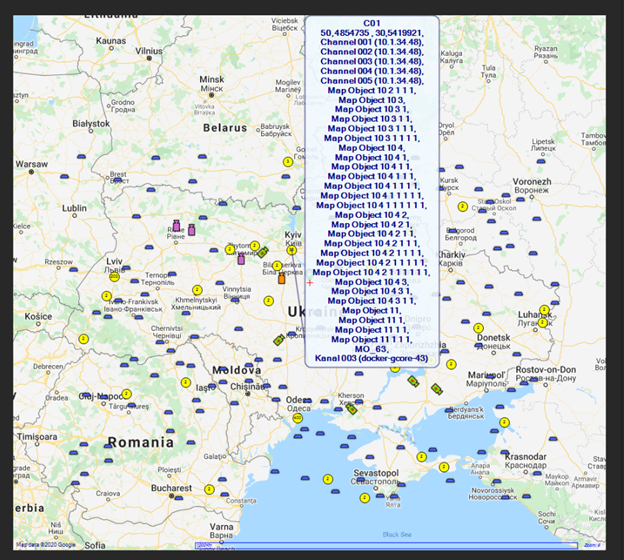
Task: Select Map Object 10 3 1 1 1 1 line
Action: click(x=372, y=138)
